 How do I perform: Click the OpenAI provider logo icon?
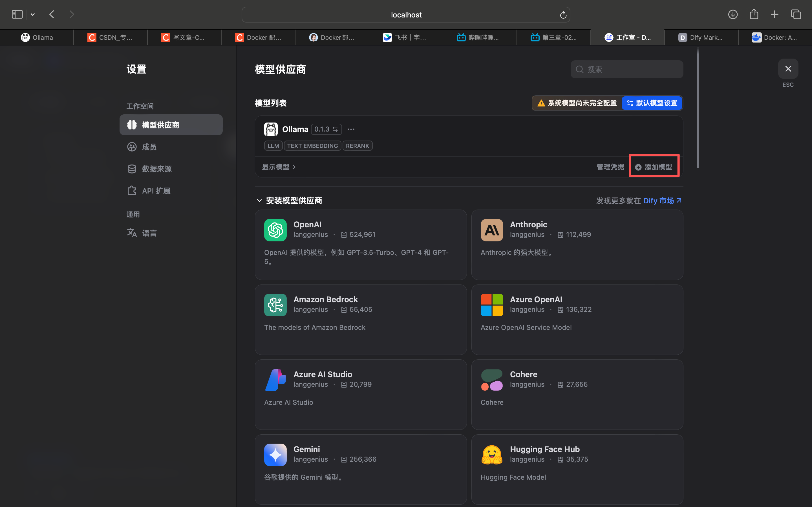pos(275,230)
